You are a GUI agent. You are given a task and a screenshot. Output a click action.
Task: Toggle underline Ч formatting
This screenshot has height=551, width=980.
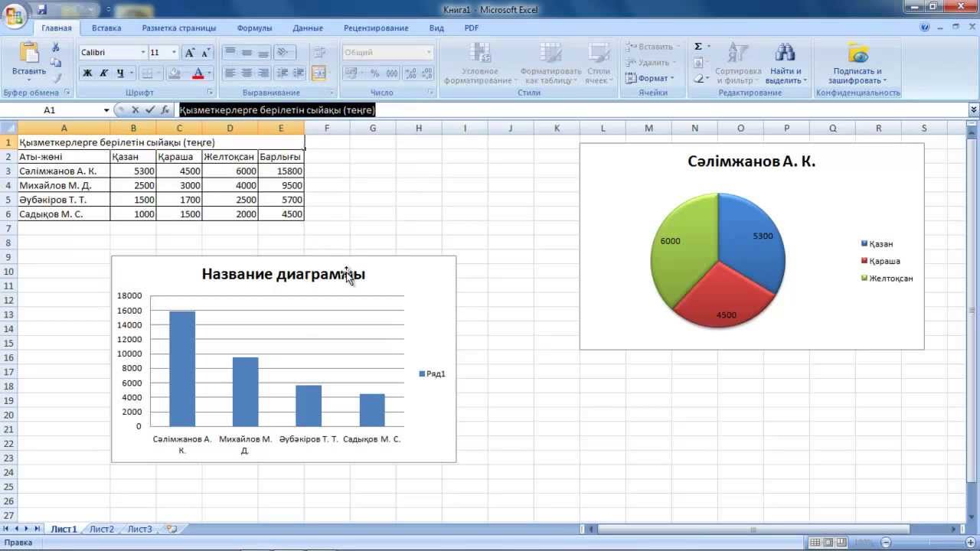[120, 73]
